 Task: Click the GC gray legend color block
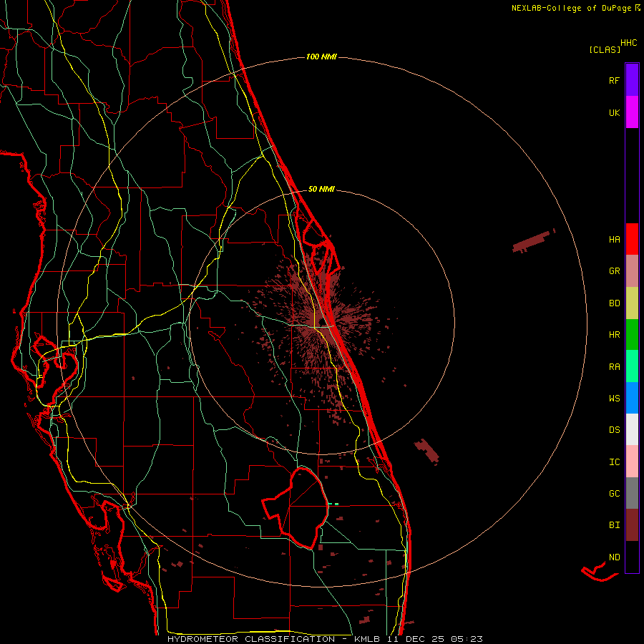click(x=632, y=493)
